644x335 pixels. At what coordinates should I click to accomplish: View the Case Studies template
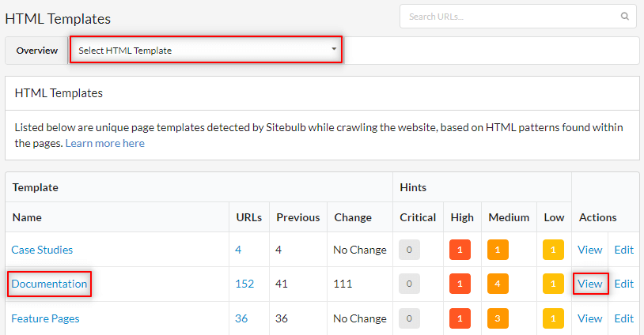tap(589, 250)
